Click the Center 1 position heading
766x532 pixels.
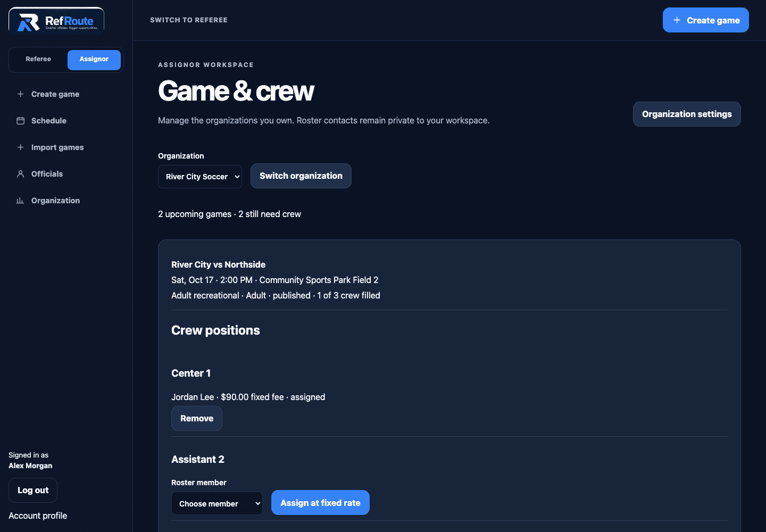click(x=191, y=373)
